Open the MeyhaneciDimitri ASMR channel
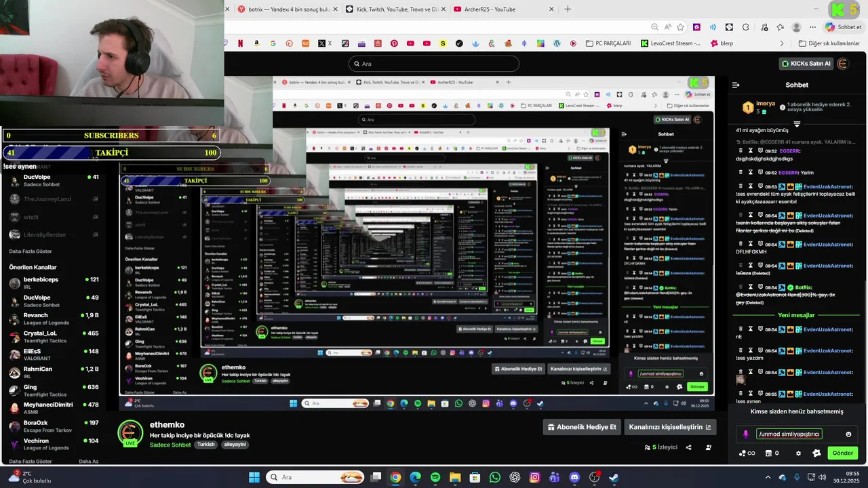This screenshot has height=488, width=868. pyautogui.click(x=53, y=408)
